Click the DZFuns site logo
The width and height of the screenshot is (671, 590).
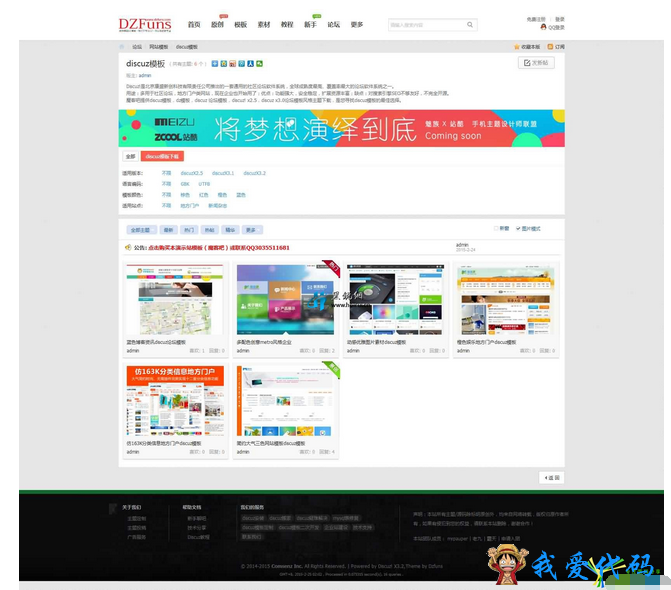coord(145,24)
